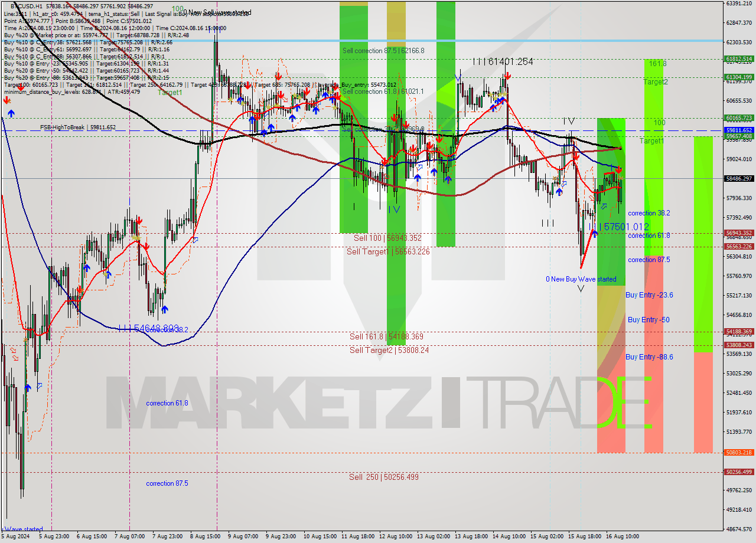Select the 'Buy Entry -23.6' label

(649, 295)
